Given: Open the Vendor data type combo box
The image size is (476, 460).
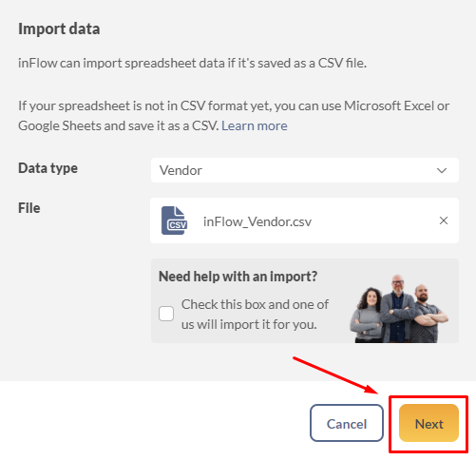Looking at the screenshot, I should coord(305,170).
